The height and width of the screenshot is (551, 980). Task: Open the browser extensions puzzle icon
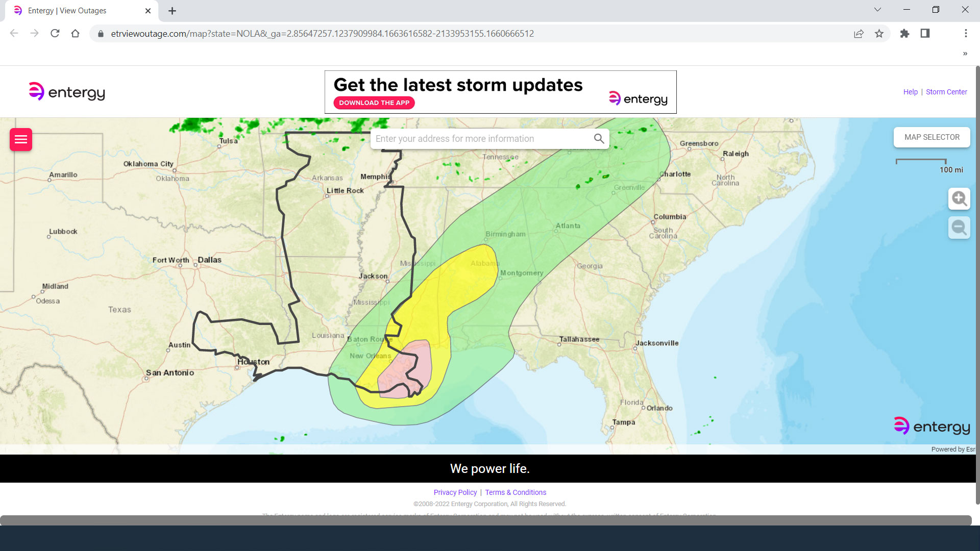click(904, 34)
